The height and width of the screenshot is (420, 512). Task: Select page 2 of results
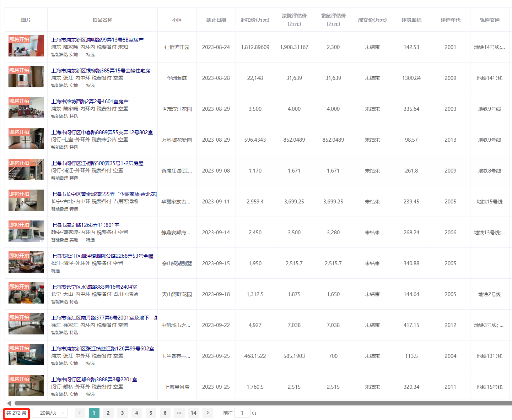(108, 413)
